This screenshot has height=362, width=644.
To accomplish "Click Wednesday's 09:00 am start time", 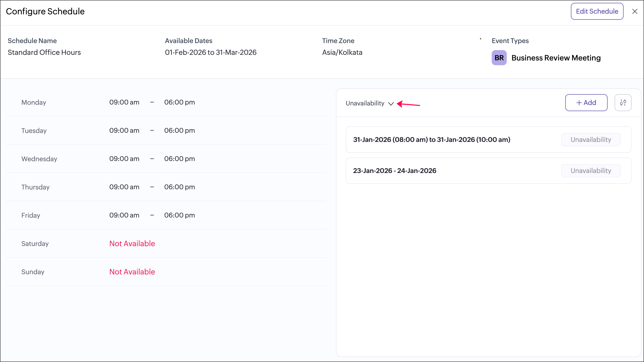I will (x=124, y=159).
